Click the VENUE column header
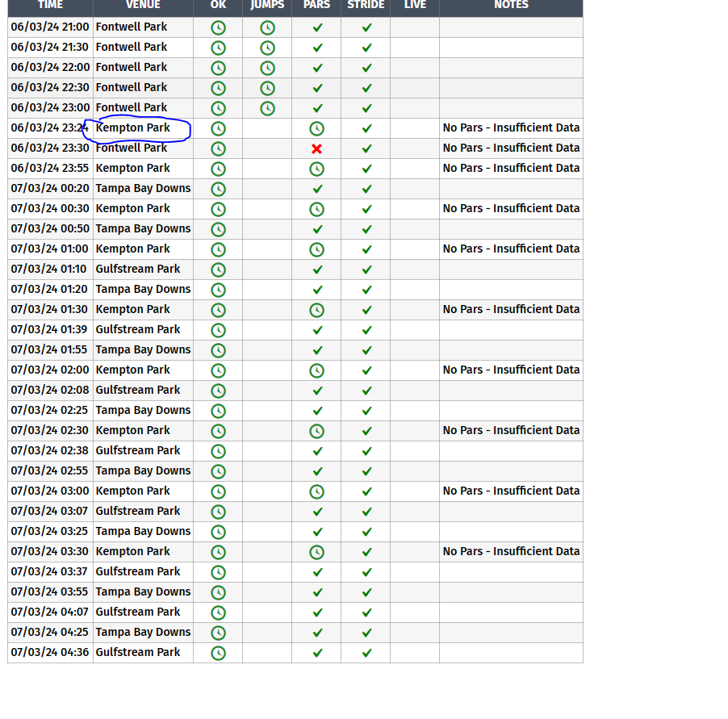 pyautogui.click(x=143, y=5)
